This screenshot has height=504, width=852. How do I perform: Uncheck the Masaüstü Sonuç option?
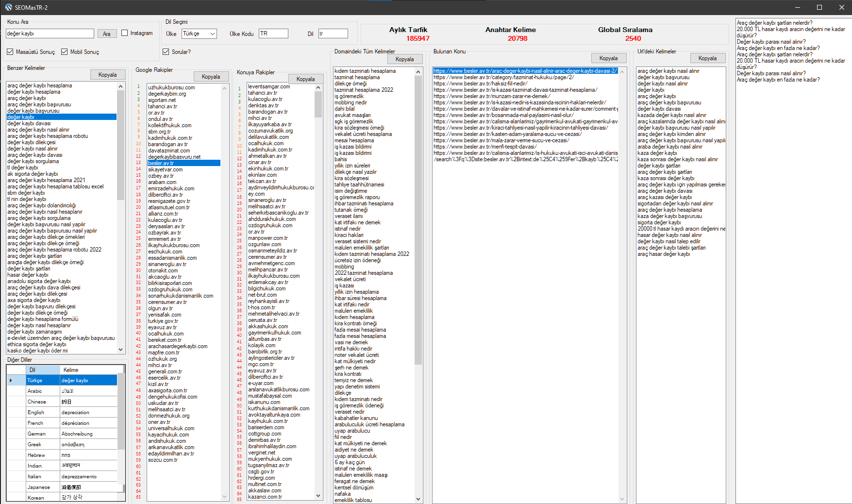tap(10, 52)
